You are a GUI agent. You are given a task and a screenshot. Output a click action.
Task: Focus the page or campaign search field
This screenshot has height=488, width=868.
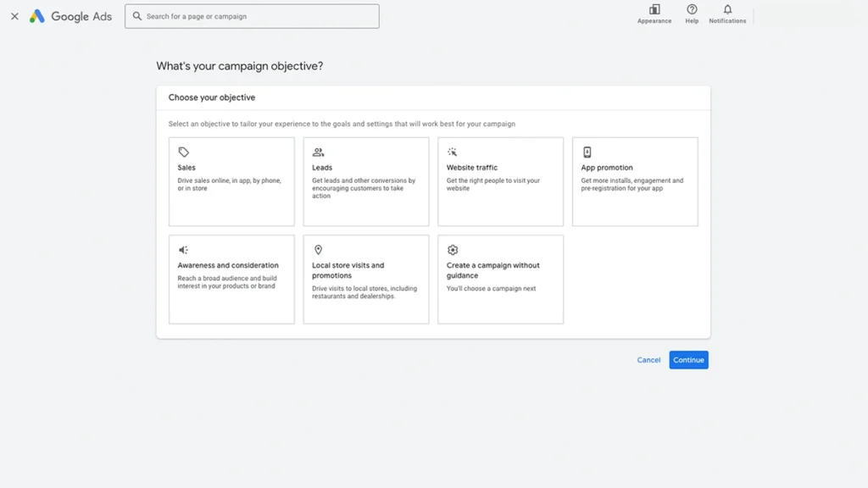[x=252, y=16]
